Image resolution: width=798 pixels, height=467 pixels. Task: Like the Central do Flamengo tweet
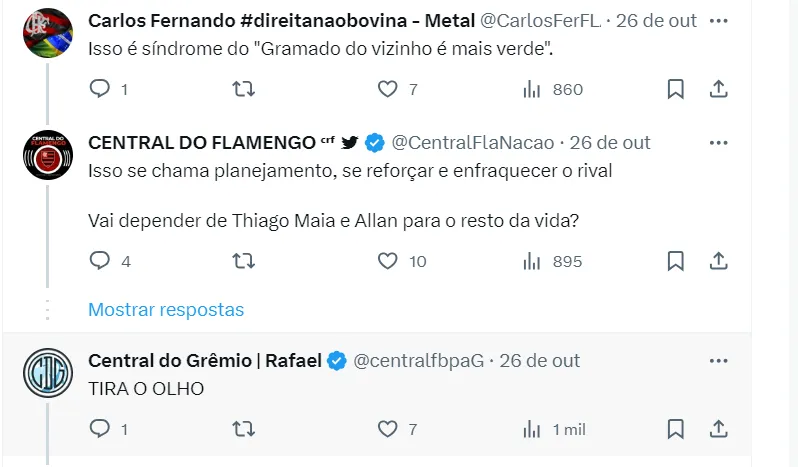[x=388, y=261]
